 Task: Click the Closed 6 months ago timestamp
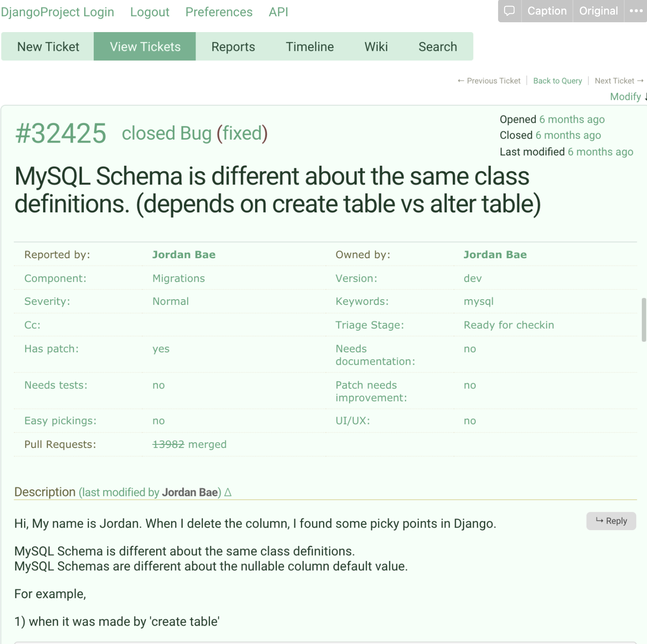568,135
